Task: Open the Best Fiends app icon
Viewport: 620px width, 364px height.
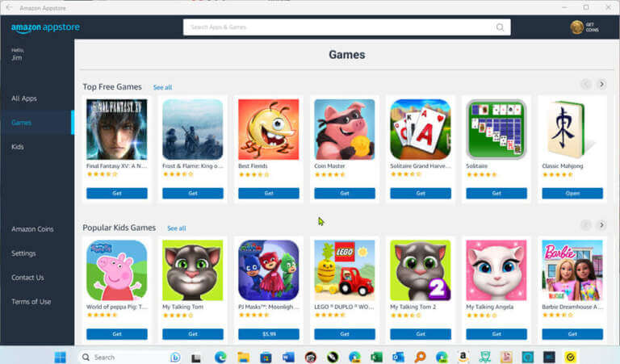Action: click(x=269, y=130)
